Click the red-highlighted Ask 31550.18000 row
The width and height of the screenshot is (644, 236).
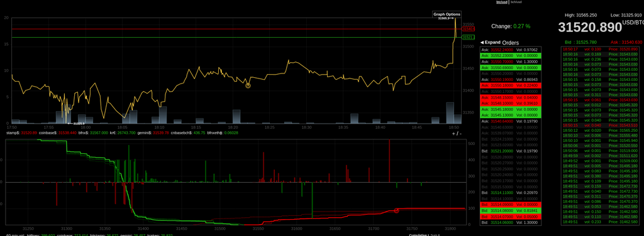pos(511,85)
